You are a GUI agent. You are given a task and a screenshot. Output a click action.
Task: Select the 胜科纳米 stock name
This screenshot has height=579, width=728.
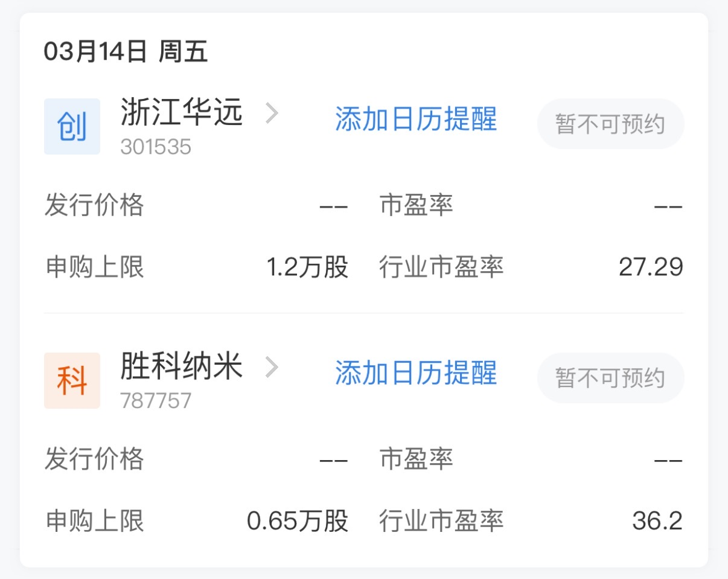(181, 366)
